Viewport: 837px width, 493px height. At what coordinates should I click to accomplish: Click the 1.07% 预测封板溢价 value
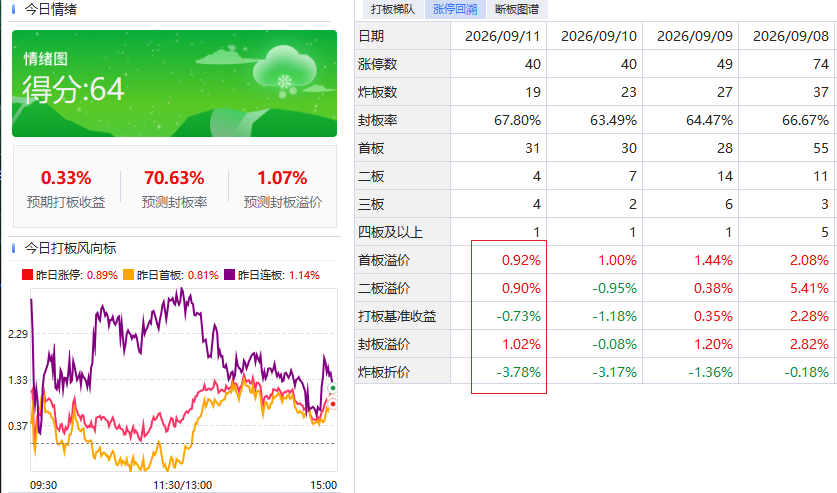click(282, 178)
